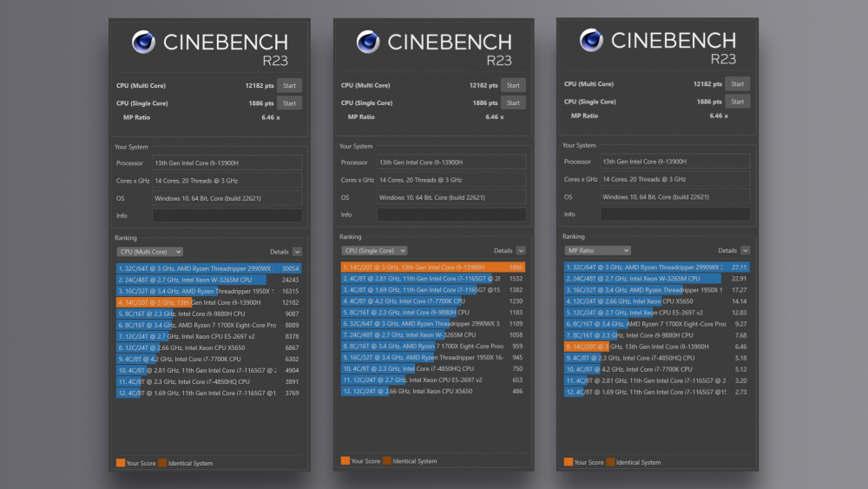Click the Identical System swatch in the right panel
This screenshot has width=868, height=489.
tap(610, 462)
